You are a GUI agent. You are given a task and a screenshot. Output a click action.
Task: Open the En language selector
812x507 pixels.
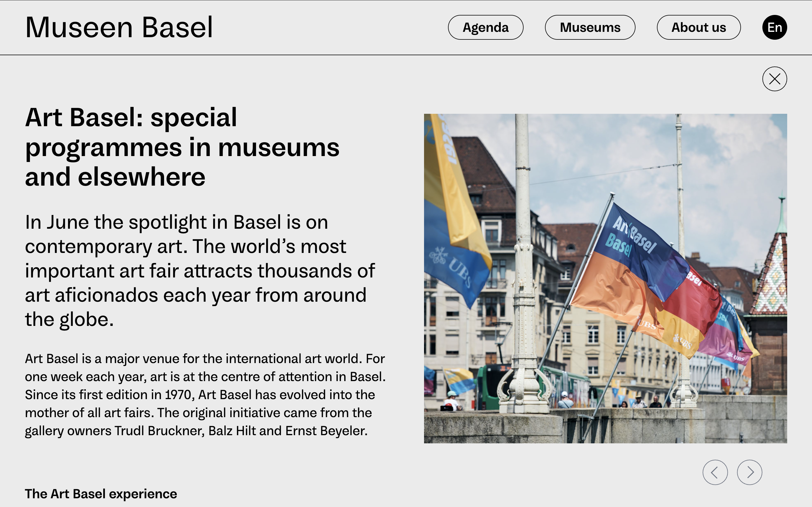[x=774, y=28]
